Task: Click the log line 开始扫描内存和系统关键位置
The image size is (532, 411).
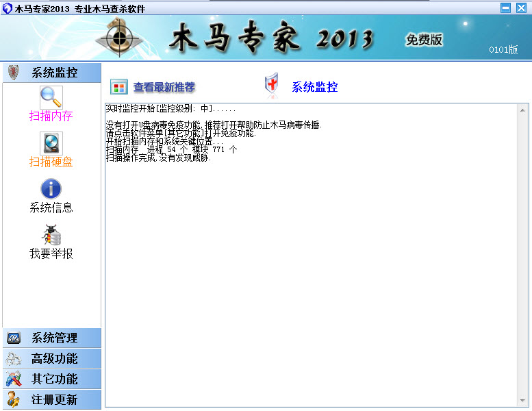Action: (164, 141)
